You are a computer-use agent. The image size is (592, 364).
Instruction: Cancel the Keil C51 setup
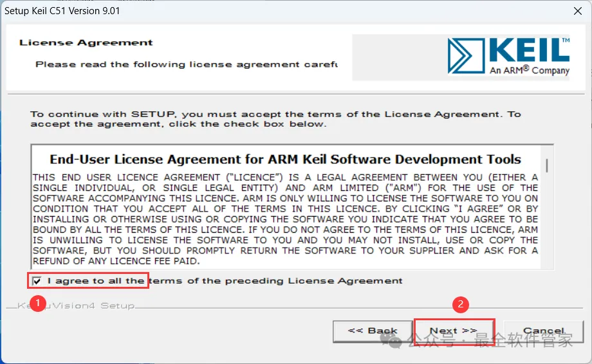[x=543, y=331]
